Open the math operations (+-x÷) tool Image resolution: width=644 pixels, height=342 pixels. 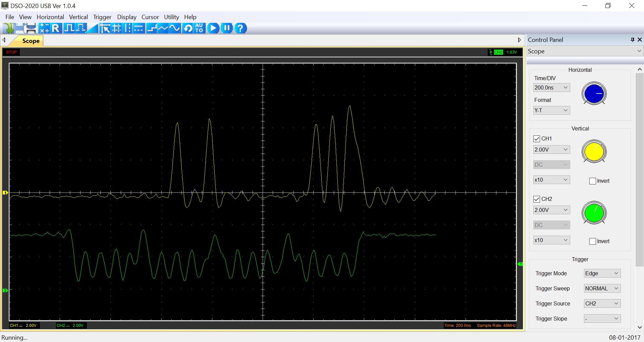pyautogui.click(x=44, y=28)
